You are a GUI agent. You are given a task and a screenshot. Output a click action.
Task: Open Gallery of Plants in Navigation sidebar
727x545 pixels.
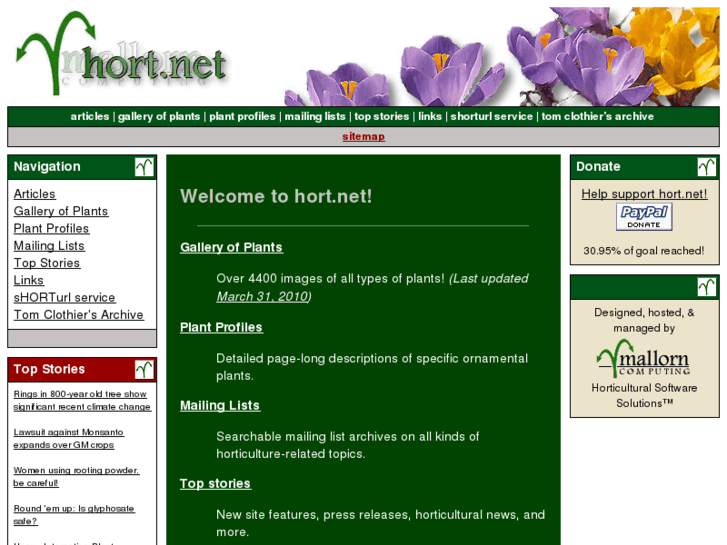coord(61,211)
